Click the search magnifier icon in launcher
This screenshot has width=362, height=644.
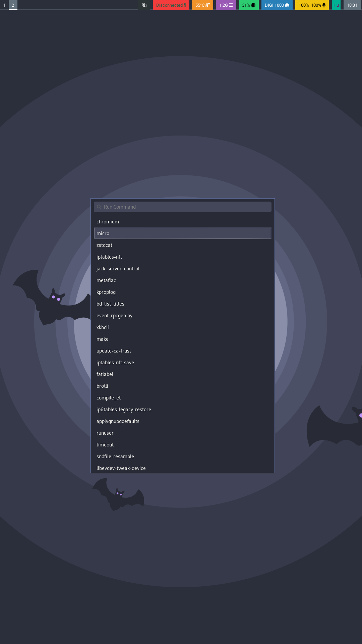[99, 207]
